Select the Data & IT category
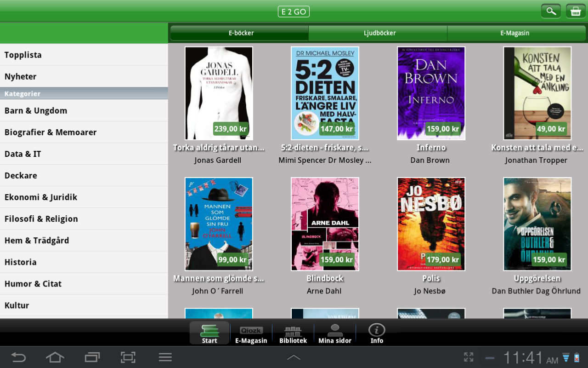The width and height of the screenshot is (588, 368). [x=84, y=154]
